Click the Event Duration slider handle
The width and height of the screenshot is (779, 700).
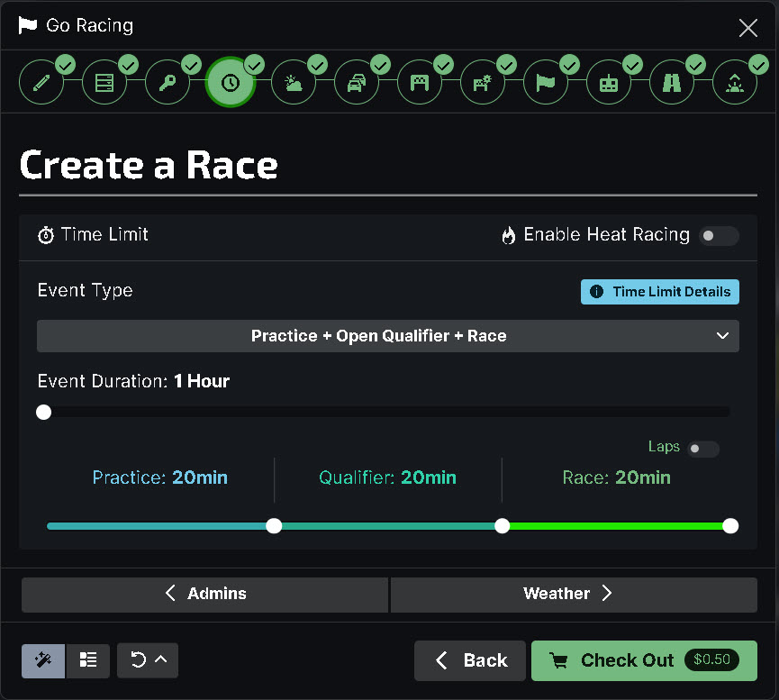(x=44, y=412)
